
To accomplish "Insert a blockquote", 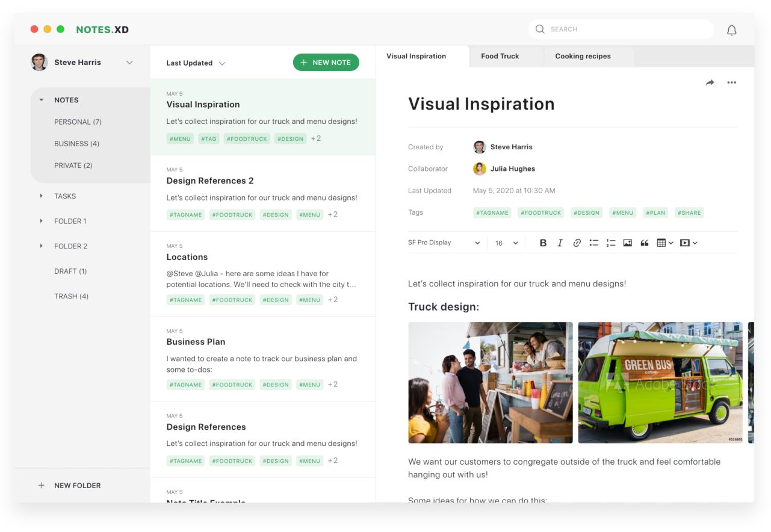I will point(644,243).
